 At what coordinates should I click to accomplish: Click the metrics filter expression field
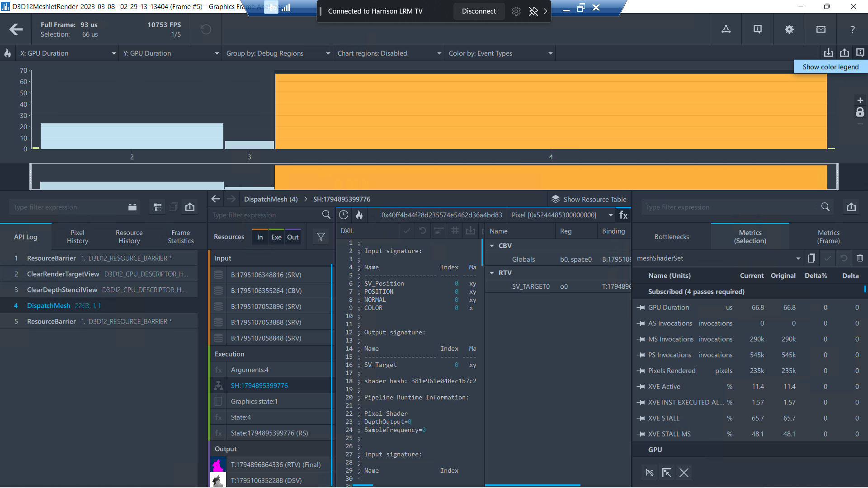point(730,207)
